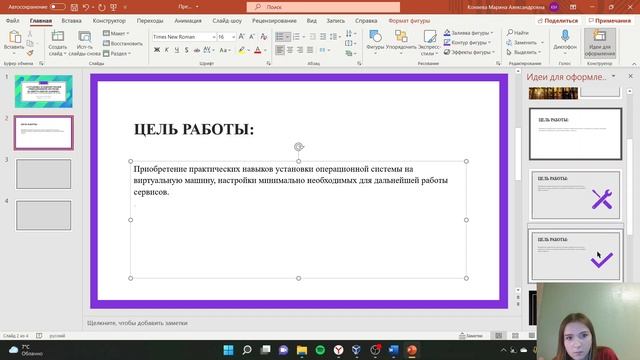This screenshot has width=640, height=360.
Task: Open the font size dropdown showing 16
Action: click(233, 37)
